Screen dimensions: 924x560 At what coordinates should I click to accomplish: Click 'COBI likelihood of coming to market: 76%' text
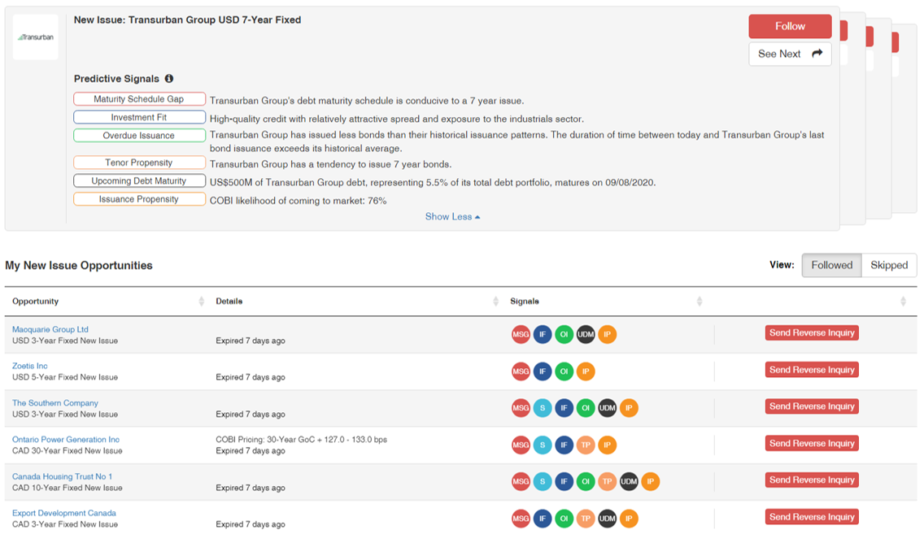[299, 201]
